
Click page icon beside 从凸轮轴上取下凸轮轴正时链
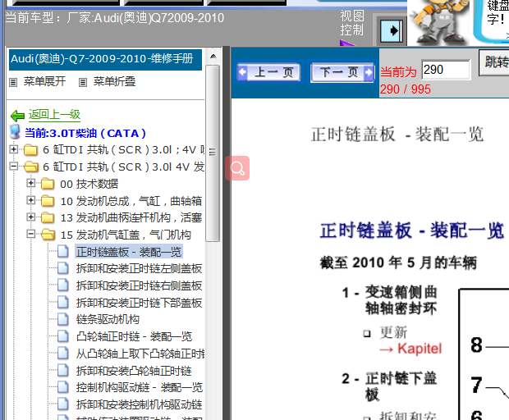(63, 354)
